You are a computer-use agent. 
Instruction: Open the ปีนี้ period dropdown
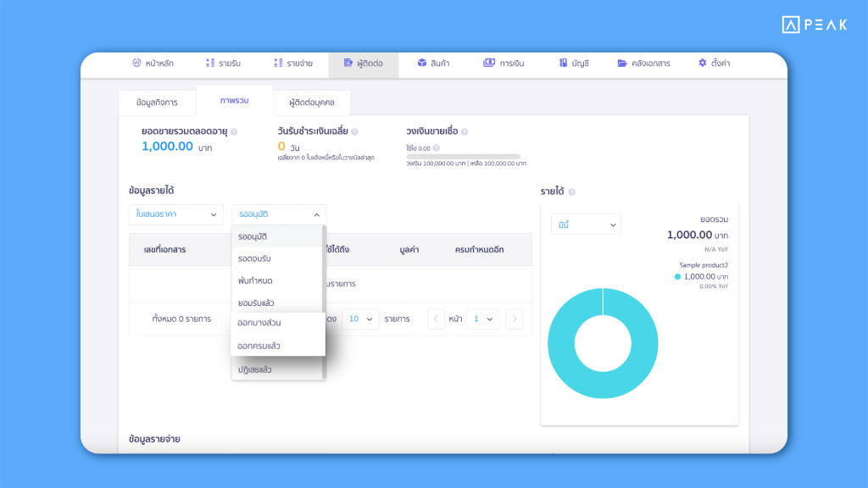[586, 225]
